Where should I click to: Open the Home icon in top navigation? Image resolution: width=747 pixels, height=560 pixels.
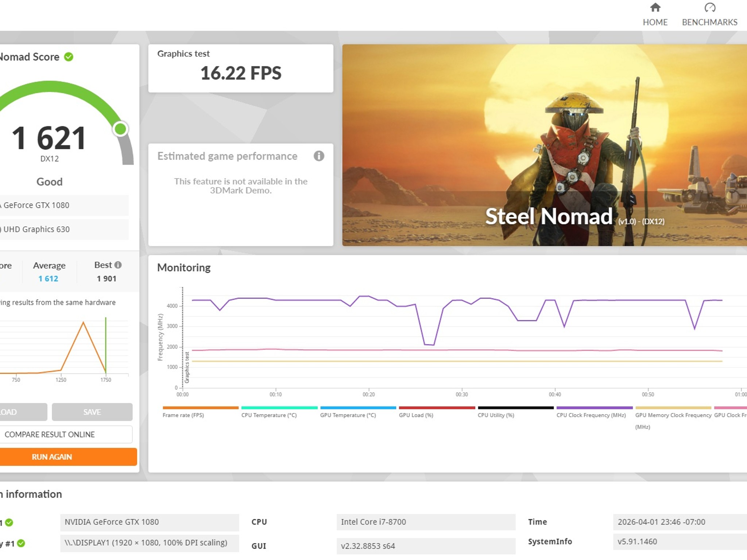pos(655,7)
